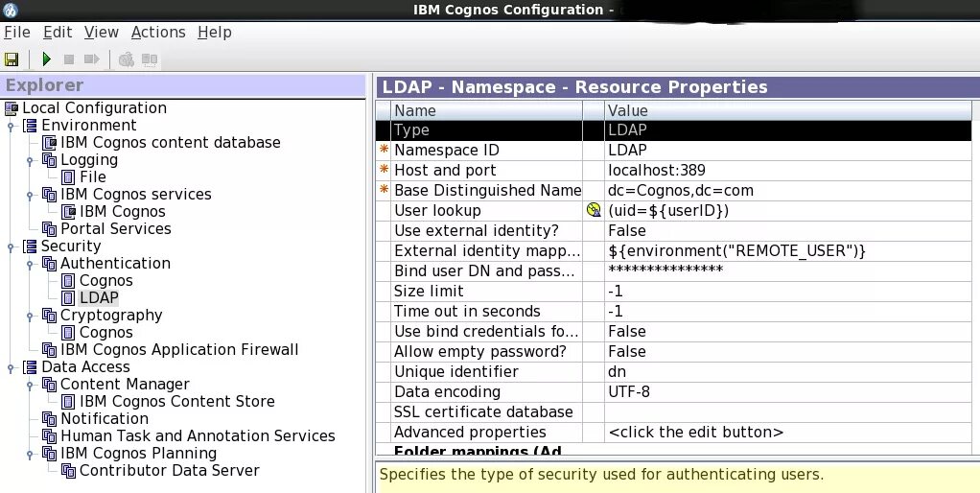Viewport: 980px width, 493px height.
Task: Collapse the Data Access tree node
Action: point(11,368)
